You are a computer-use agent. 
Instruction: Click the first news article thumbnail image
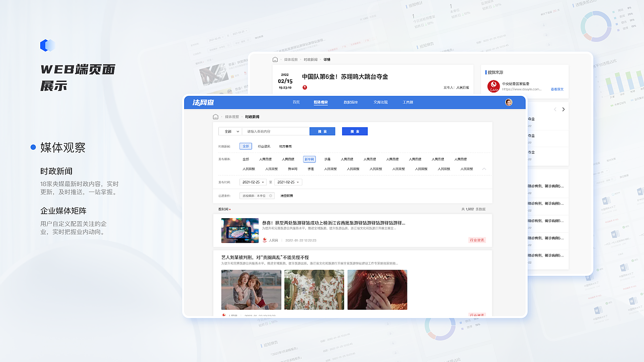pyautogui.click(x=240, y=230)
